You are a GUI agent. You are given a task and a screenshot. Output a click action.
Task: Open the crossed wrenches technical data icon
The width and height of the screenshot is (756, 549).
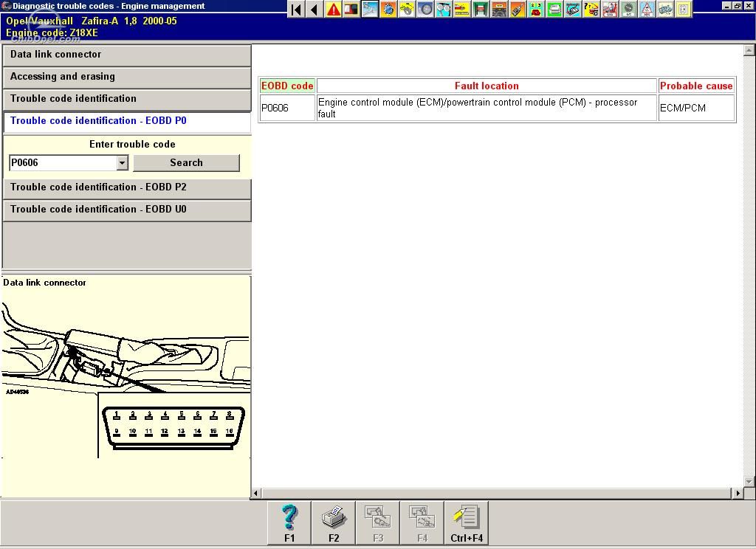[x=370, y=9]
